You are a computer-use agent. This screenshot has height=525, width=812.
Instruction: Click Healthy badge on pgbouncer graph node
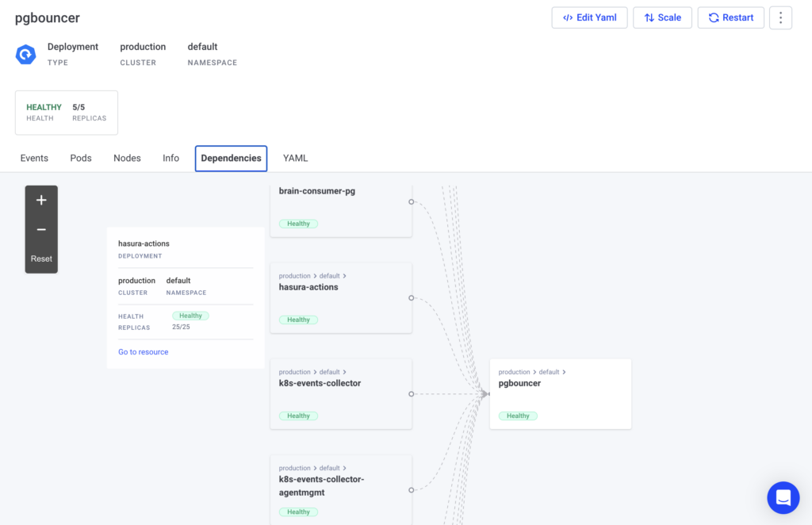point(518,416)
